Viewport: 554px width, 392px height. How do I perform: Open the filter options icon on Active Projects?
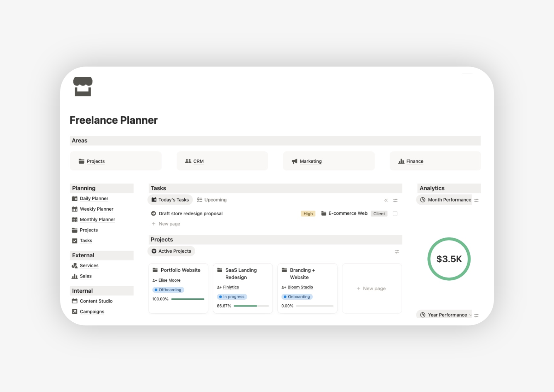coord(397,252)
